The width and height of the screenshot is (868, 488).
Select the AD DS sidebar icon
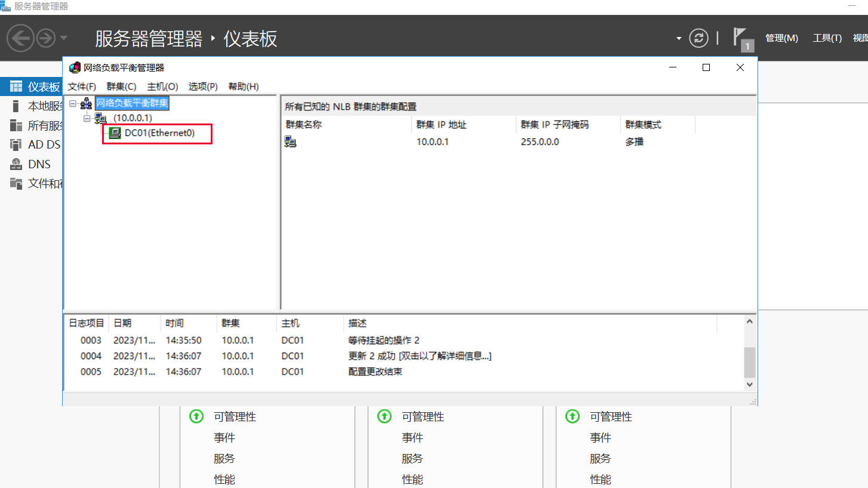point(16,144)
